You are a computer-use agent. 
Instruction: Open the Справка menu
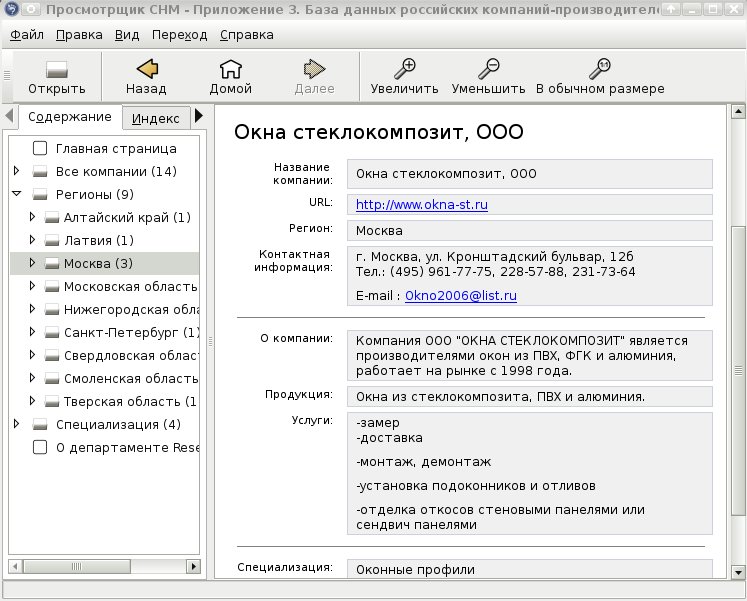coord(247,35)
